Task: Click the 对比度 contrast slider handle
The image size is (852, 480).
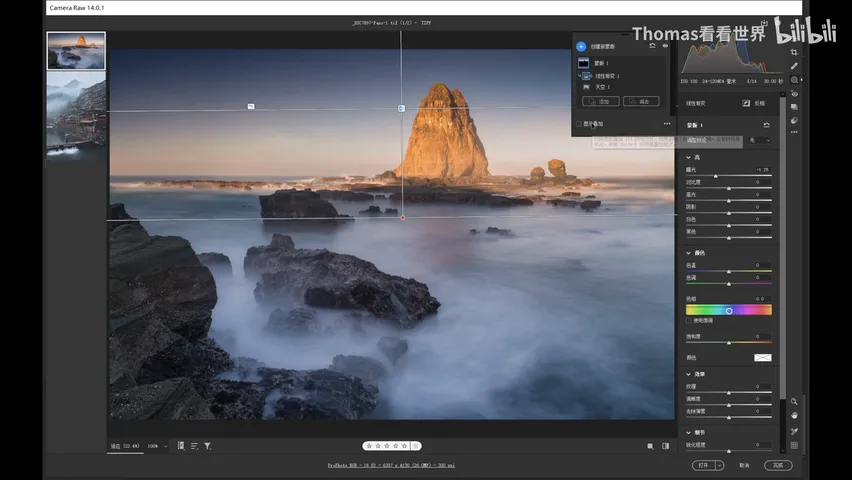Action: click(729, 188)
